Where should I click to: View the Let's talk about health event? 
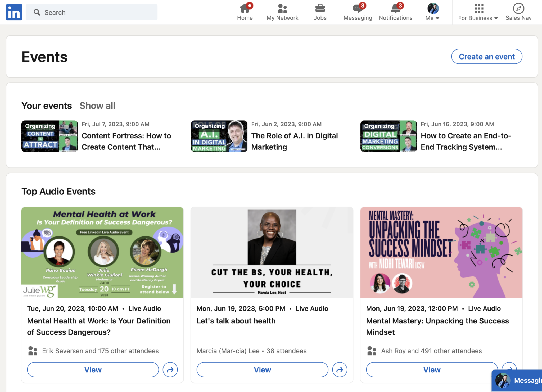point(262,370)
